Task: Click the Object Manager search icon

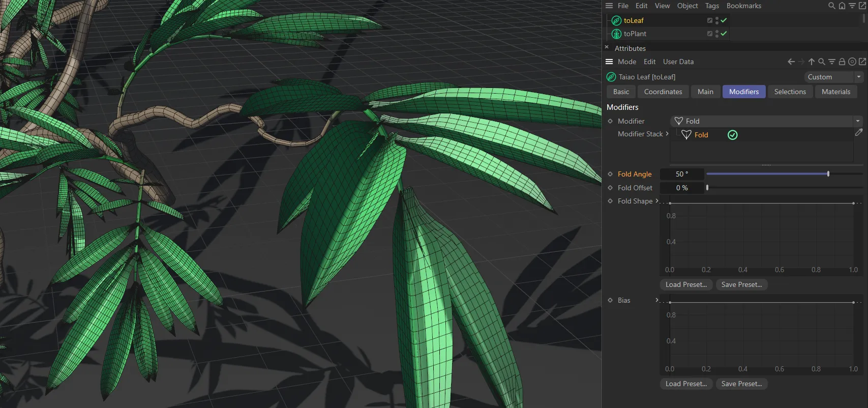Action: (832, 6)
